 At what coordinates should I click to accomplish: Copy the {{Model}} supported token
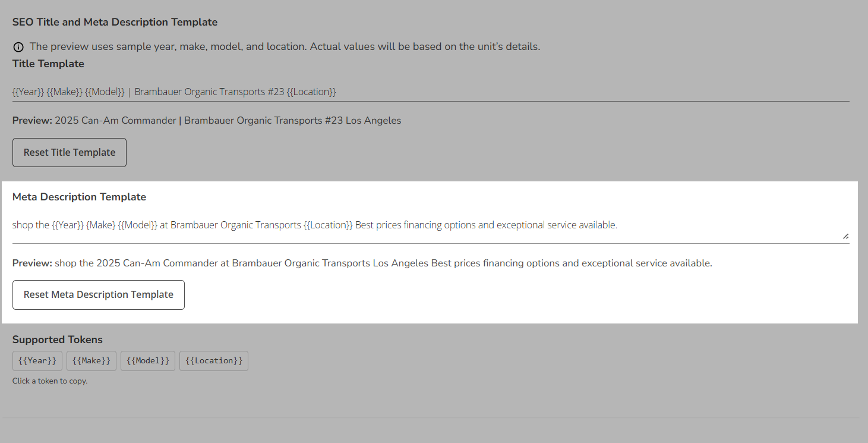tap(148, 360)
